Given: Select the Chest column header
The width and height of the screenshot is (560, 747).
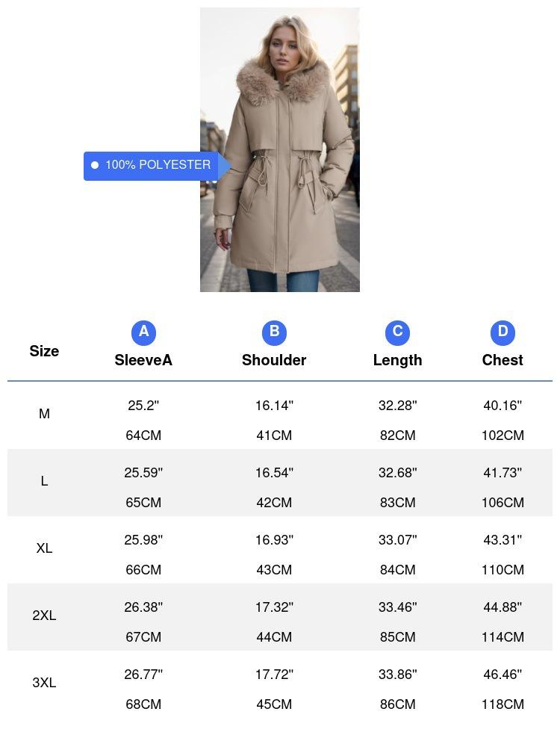Looking at the screenshot, I should coord(503,360).
